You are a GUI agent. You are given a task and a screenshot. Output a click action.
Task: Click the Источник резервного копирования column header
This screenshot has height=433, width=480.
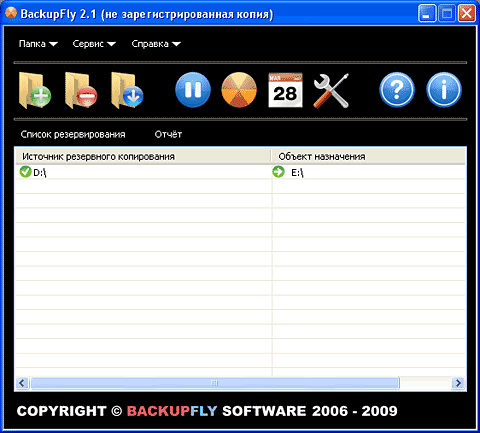(143, 156)
